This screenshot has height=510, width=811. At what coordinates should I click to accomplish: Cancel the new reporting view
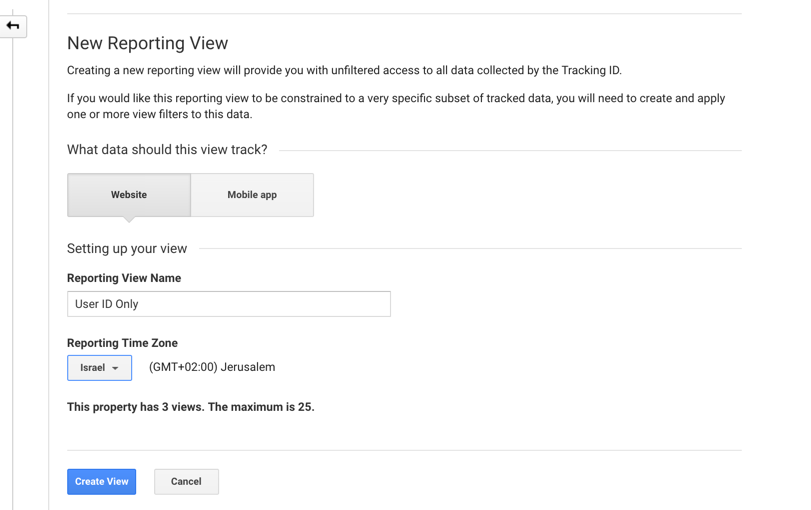coord(186,482)
